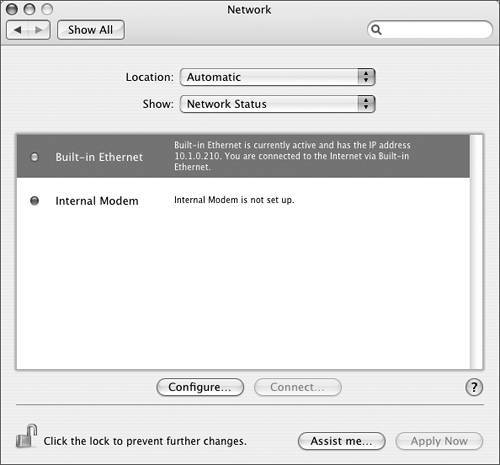Click the Internal Modem status indicator dot
The width and height of the screenshot is (500, 465).
point(34,201)
